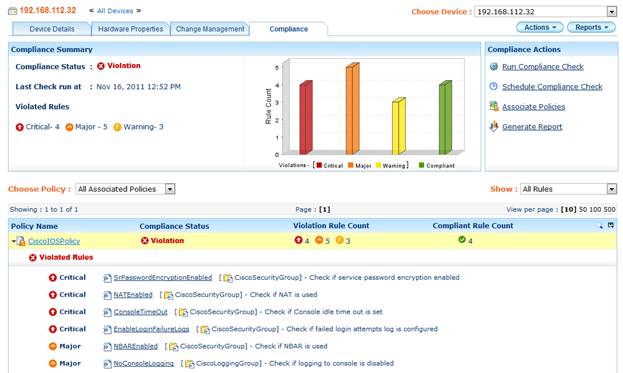Open the NoConsoleLogging rule link

(x=143, y=363)
